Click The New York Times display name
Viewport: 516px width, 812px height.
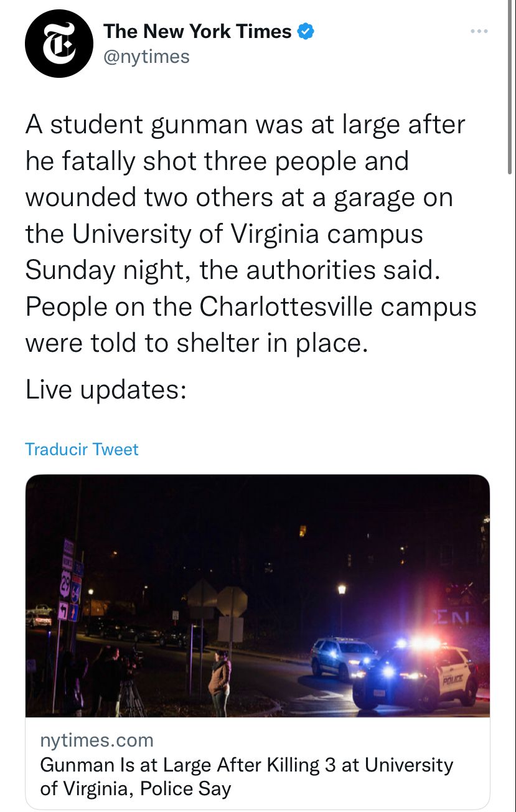point(197,31)
